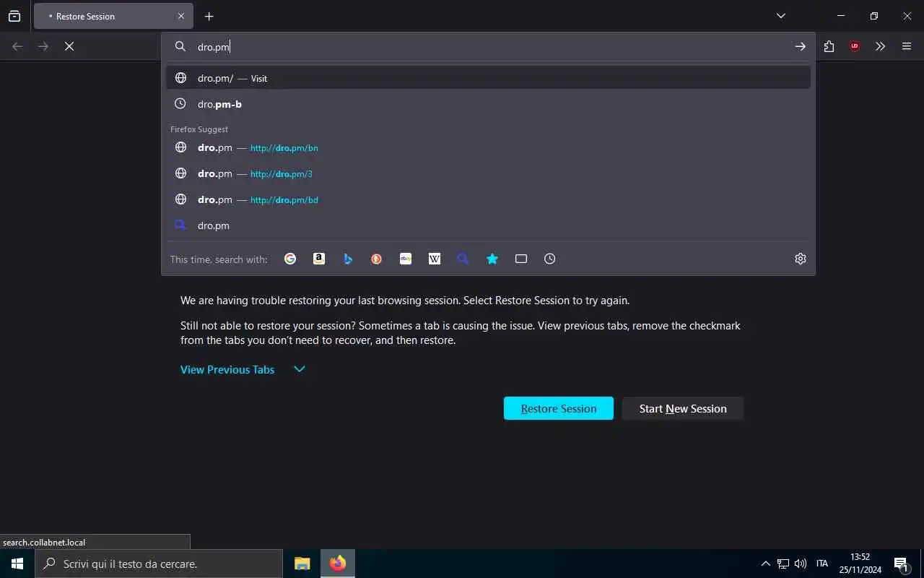Open volume control tray icon
This screenshot has height=578, width=924.
[x=801, y=564]
